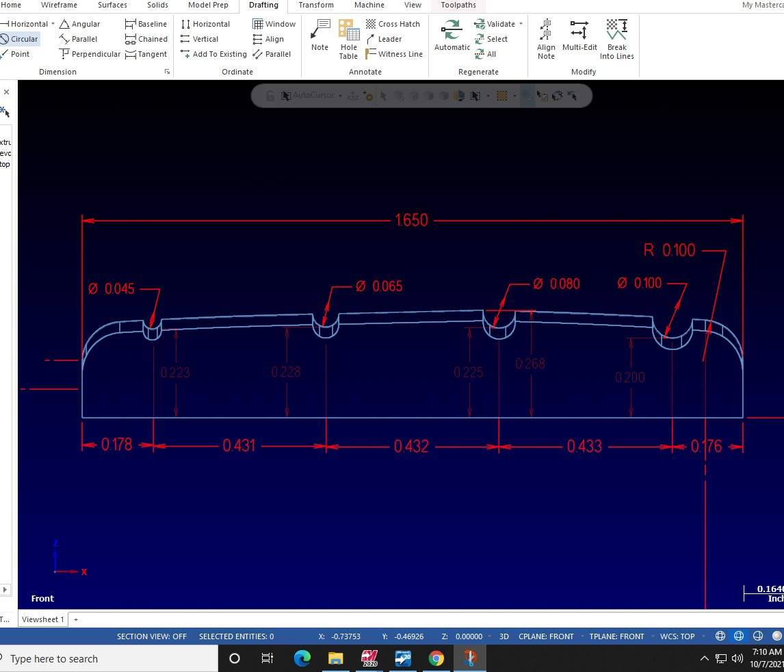The height and width of the screenshot is (672, 784).
Task: Pick the Parallel dimension tool
Action: coord(78,39)
